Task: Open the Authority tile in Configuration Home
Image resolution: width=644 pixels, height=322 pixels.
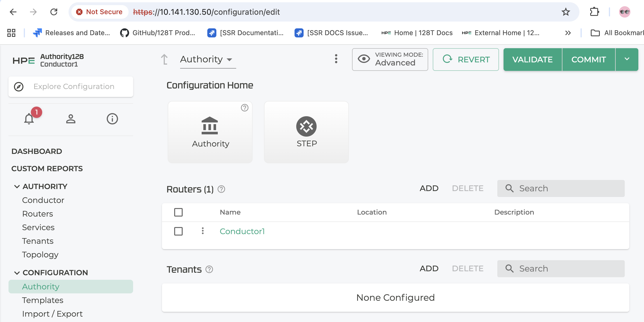Action: 210,132
